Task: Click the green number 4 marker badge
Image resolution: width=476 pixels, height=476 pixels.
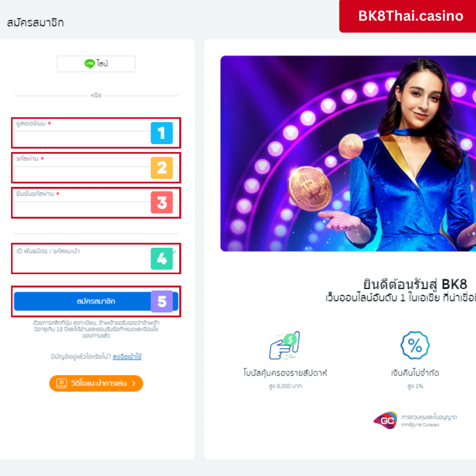Action: click(x=162, y=258)
